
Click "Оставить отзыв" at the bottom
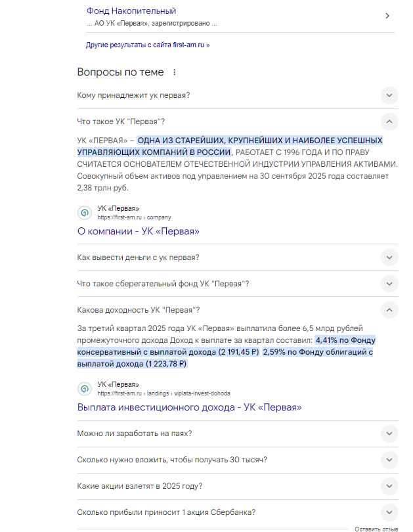[376, 529]
